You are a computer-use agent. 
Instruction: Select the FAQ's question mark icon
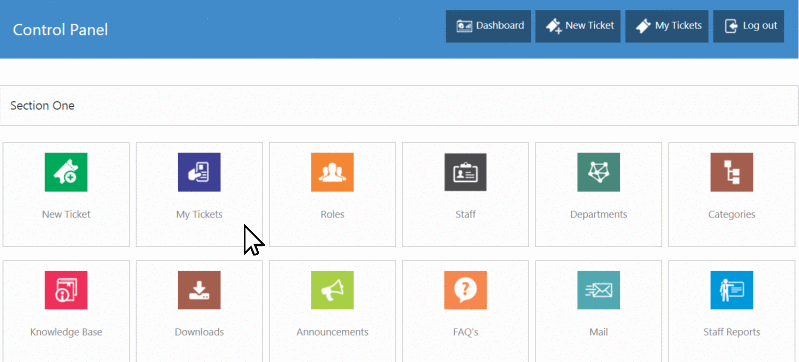click(x=465, y=290)
